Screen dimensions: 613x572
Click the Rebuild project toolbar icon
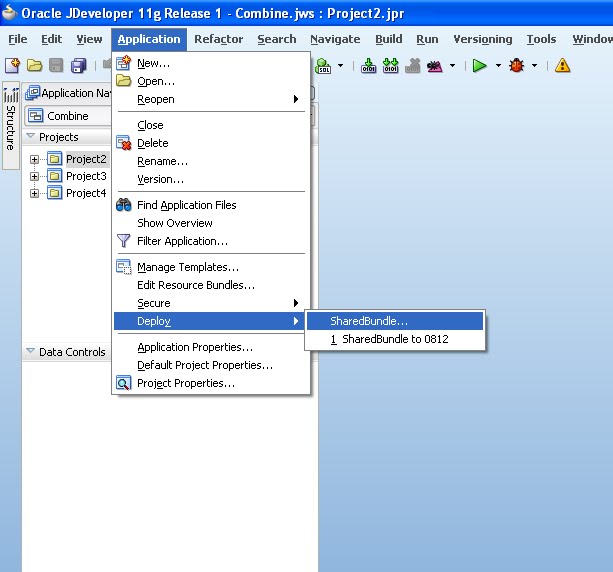tap(391, 65)
